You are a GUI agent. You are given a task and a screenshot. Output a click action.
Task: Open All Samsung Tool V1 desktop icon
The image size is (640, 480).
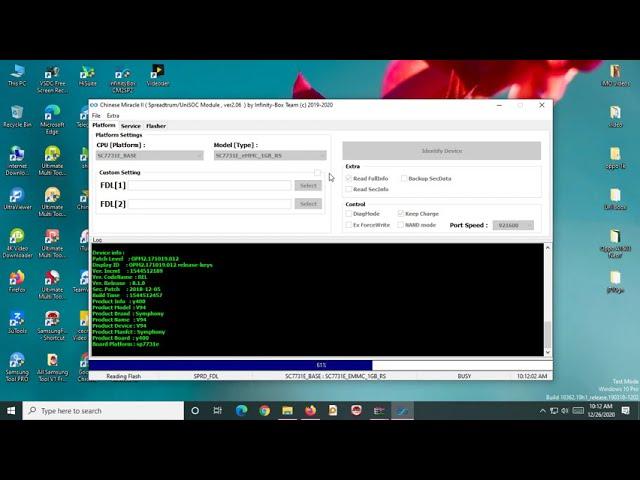[x=52, y=367]
